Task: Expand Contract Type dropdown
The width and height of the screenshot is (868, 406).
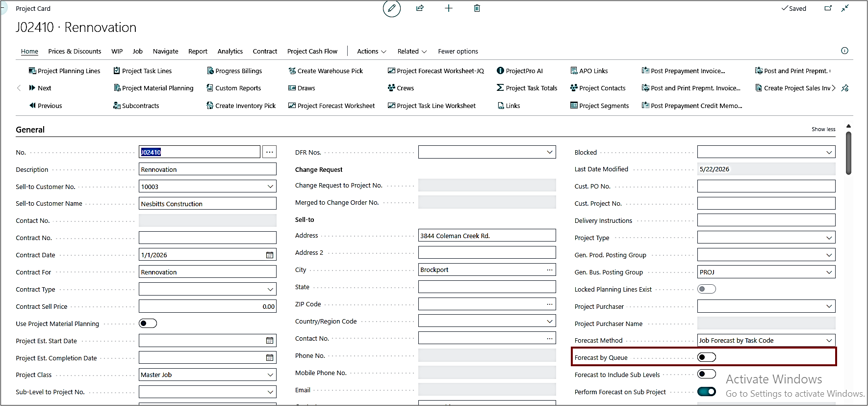Action: click(x=270, y=289)
